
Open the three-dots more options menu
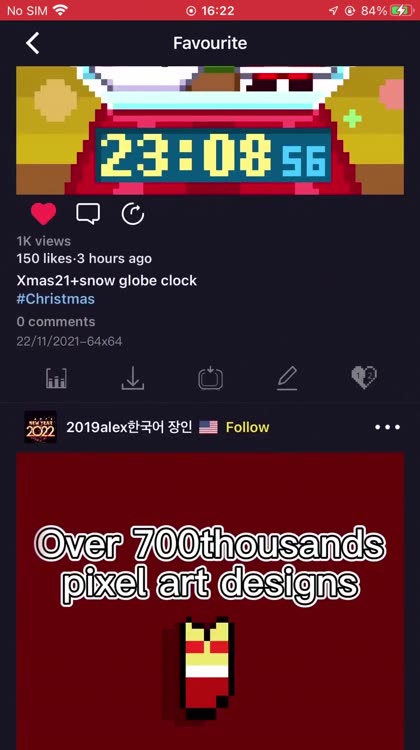coord(387,427)
